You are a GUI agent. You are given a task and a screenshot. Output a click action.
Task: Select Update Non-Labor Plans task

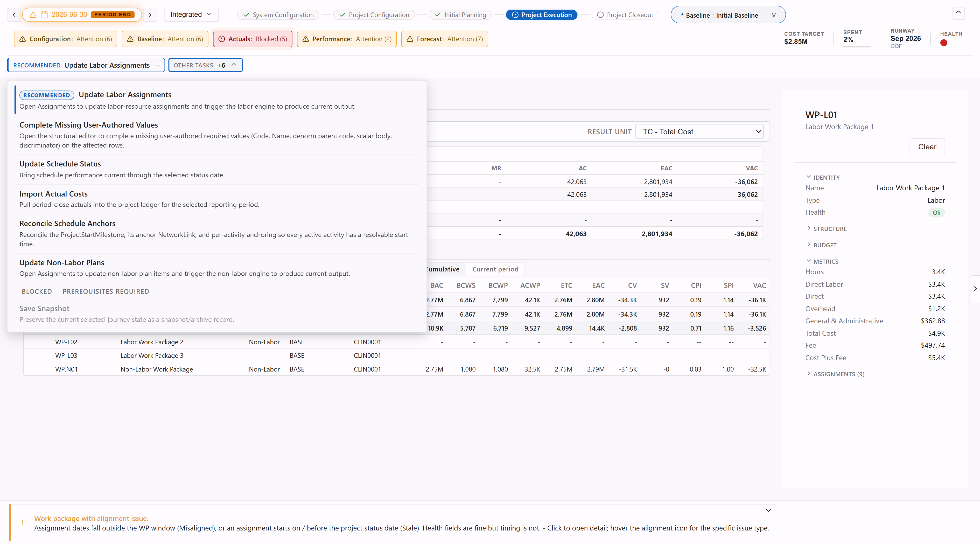point(217,268)
